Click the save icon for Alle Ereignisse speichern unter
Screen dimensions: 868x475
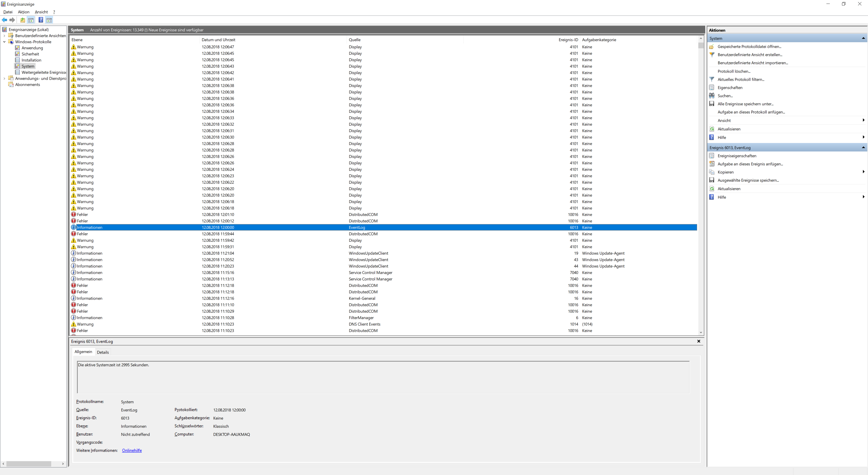coord(712,104)
